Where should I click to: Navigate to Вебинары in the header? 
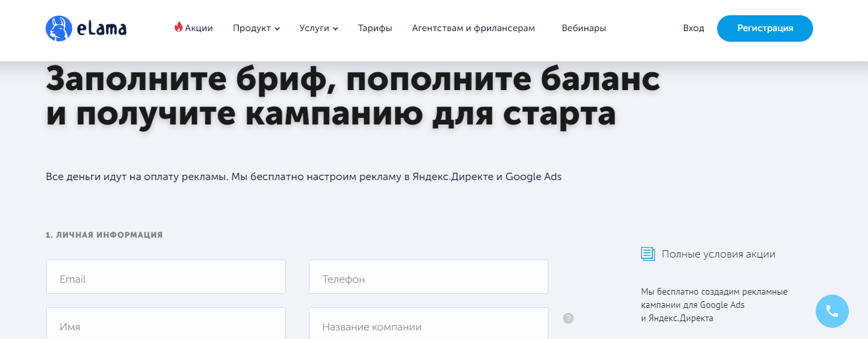click(584, 28)
